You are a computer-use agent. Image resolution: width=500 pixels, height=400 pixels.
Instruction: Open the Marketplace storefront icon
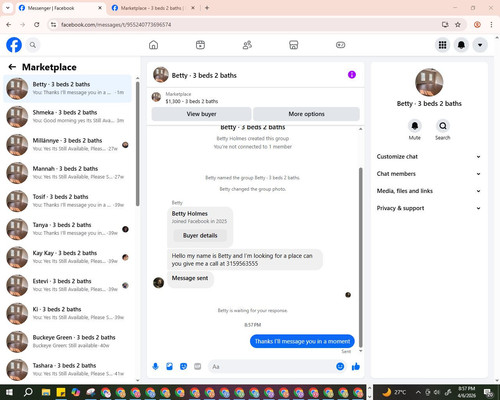[x=294, y=45]
